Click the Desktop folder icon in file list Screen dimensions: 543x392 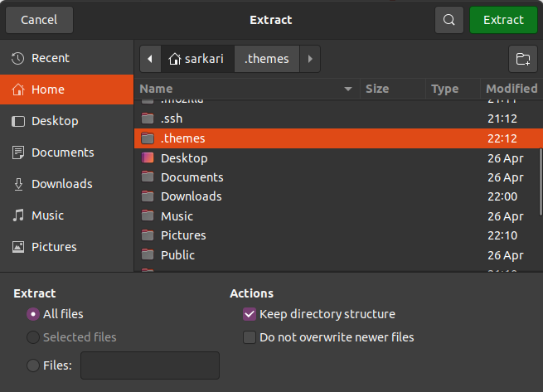tap(148, 157)
